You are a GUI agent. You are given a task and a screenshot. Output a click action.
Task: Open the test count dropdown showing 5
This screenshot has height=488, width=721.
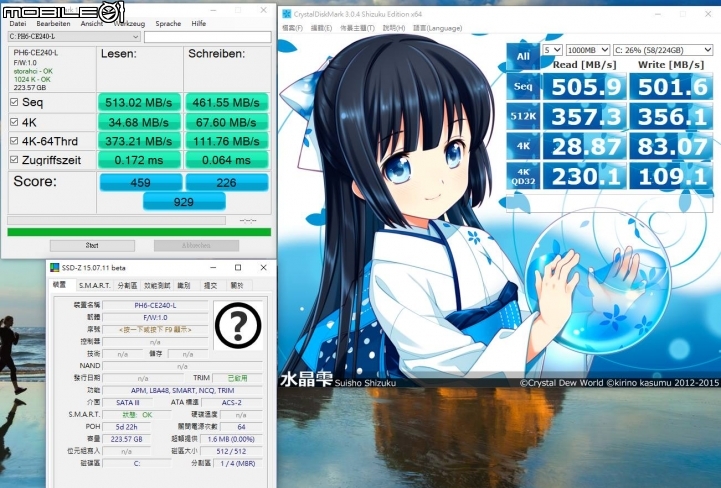[x=552, y=50]
